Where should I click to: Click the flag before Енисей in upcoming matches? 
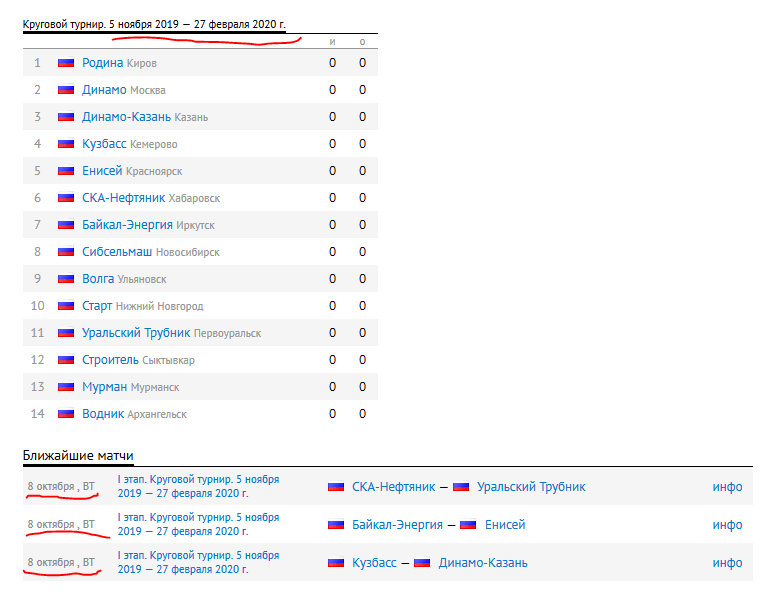pos(468,525)
